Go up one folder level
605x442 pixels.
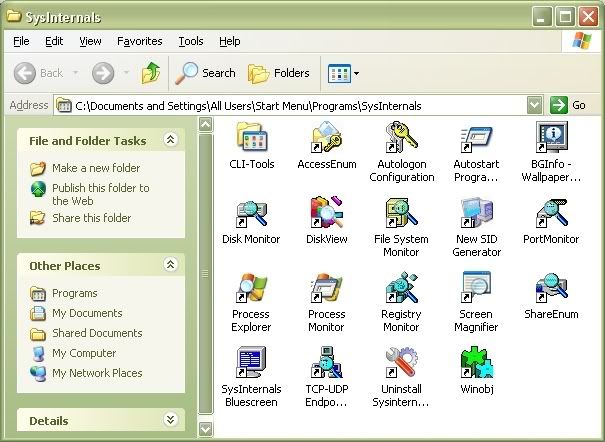pyautogui.click(x=151, y=73)
